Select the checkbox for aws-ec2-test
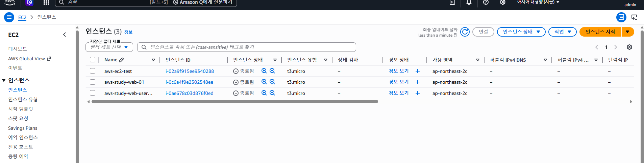This screenshot has width=644, height=163. coord(93,71)
